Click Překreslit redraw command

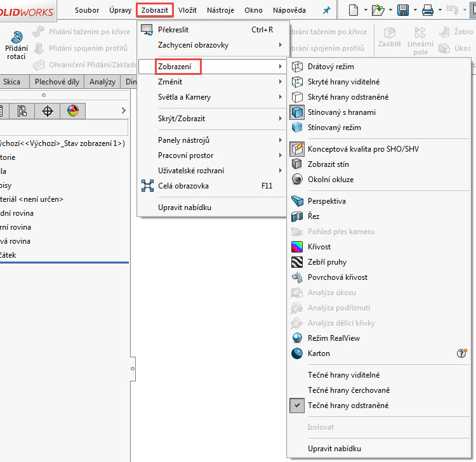point(212,30)
